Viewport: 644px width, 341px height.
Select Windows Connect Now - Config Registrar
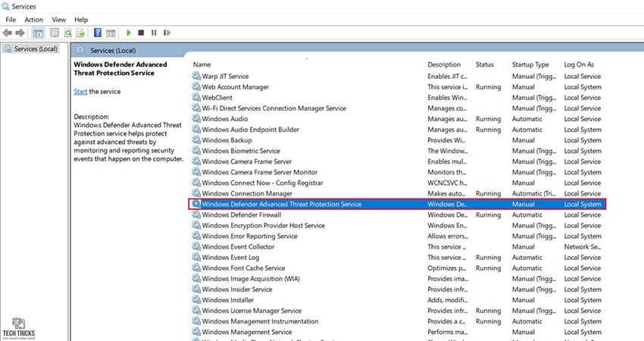point(262,183)
